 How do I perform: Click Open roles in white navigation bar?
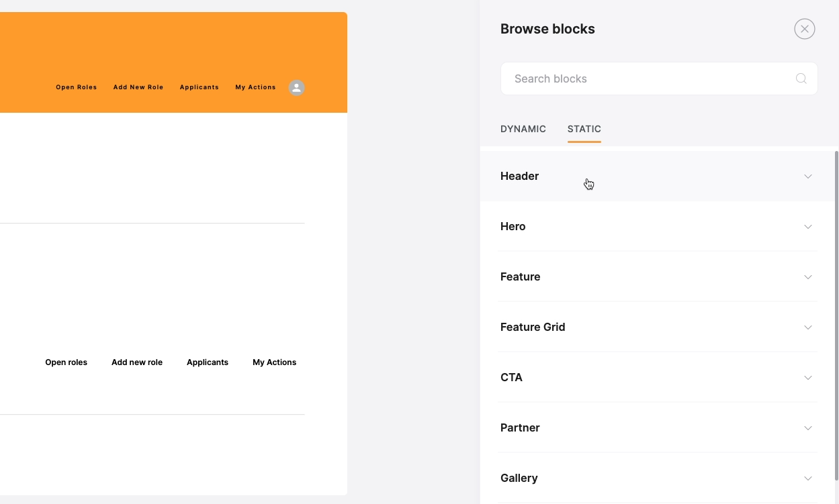67,362
